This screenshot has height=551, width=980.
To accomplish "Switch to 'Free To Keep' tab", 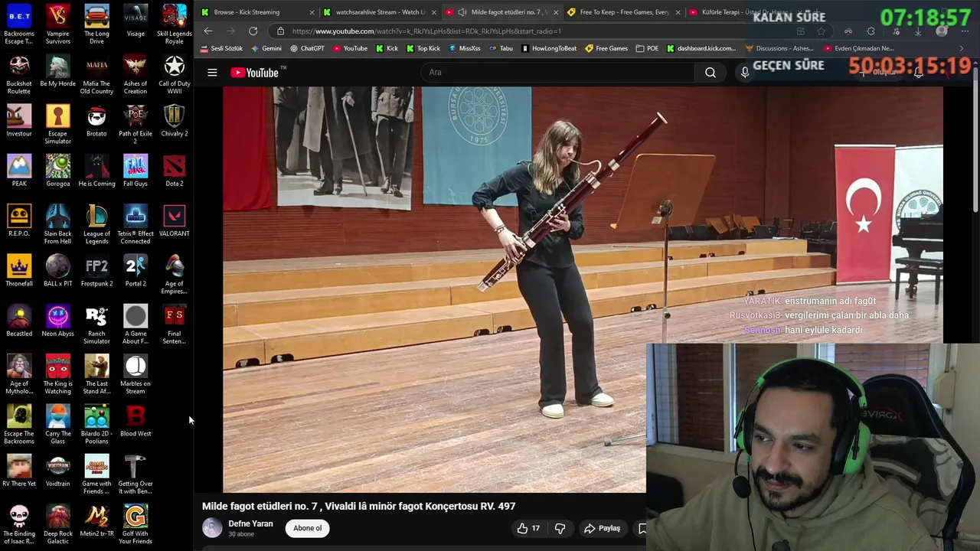I will pos(624,12).
